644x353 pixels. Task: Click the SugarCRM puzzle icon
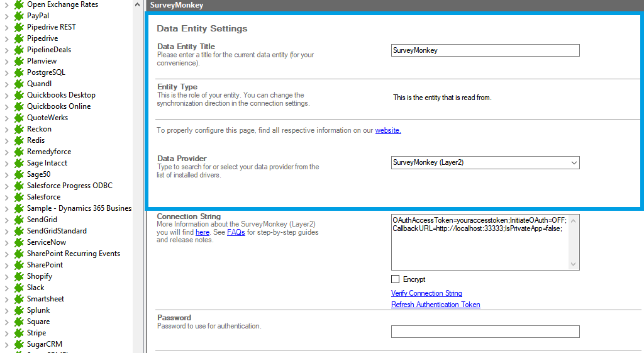pyautogui.click(x=19, y=344)
